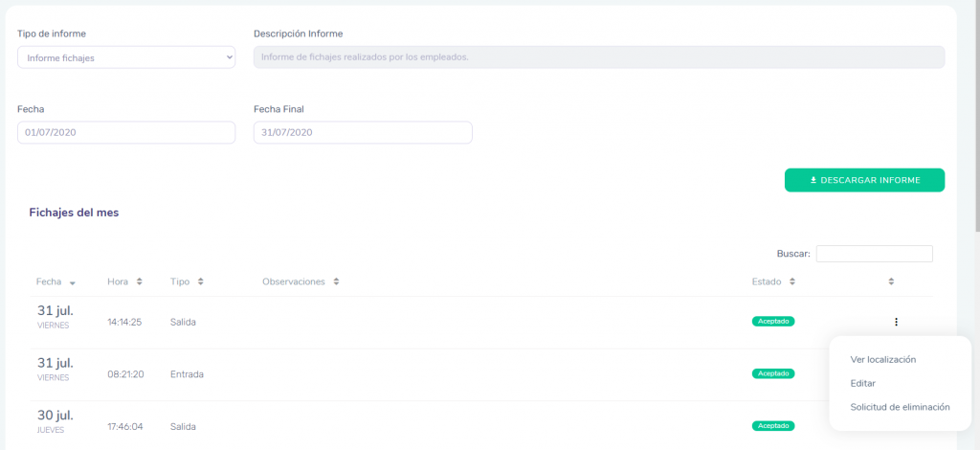Select Solicitud de eliminación menu option
The width and height of the screenshot is (980, 450).
coord(900,407)
